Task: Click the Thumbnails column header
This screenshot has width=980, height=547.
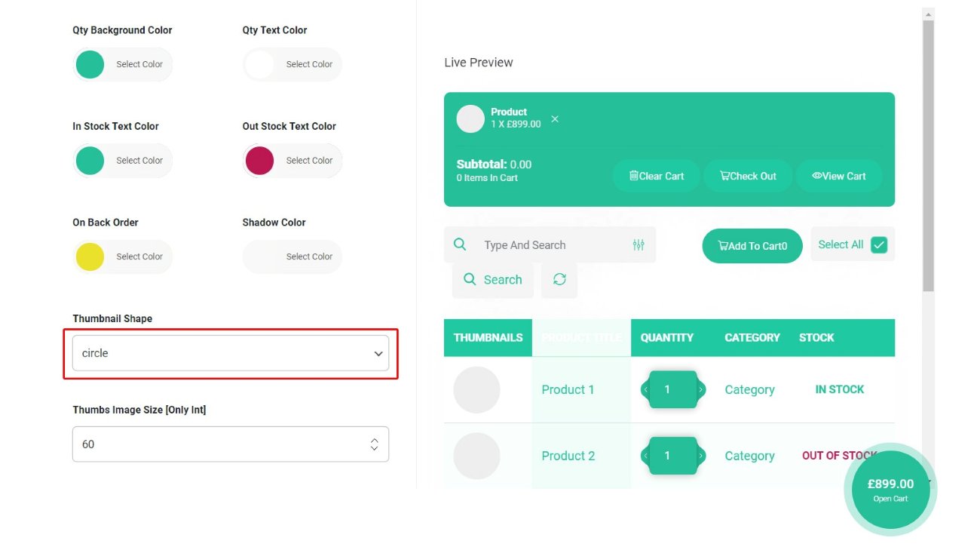Action: click(x=488, y=337)
